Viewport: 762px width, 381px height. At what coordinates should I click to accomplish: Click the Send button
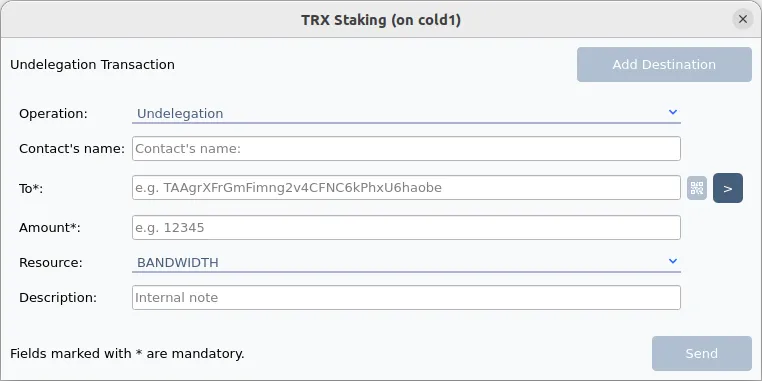702,353
